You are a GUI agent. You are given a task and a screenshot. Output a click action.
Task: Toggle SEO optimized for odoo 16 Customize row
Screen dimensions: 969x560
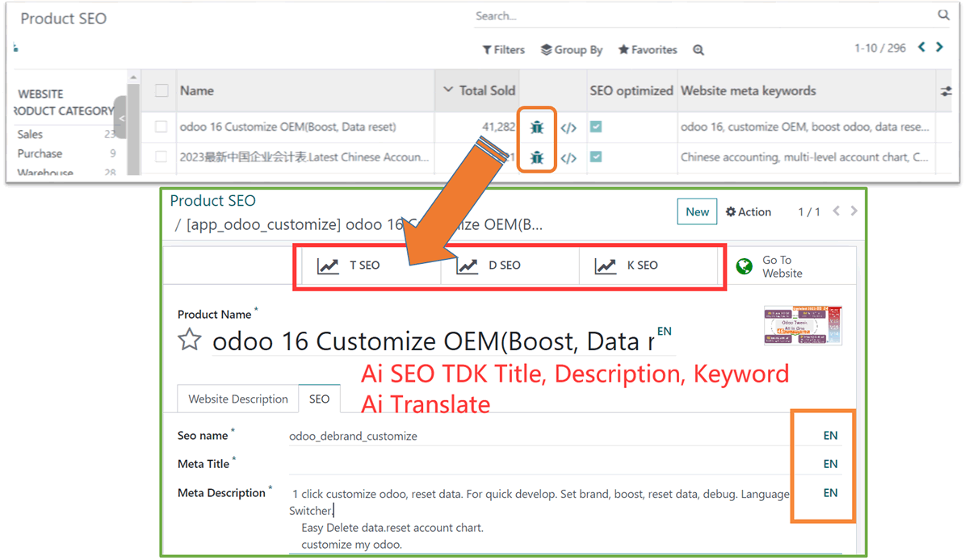tap(596, 127)
